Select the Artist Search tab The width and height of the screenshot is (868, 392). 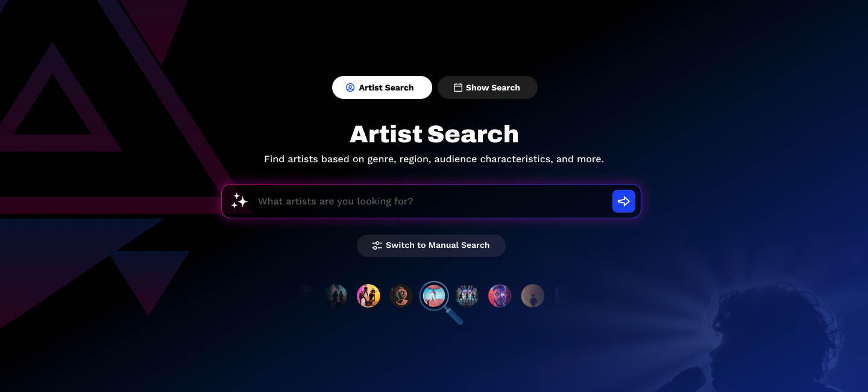tap(382, 87)
